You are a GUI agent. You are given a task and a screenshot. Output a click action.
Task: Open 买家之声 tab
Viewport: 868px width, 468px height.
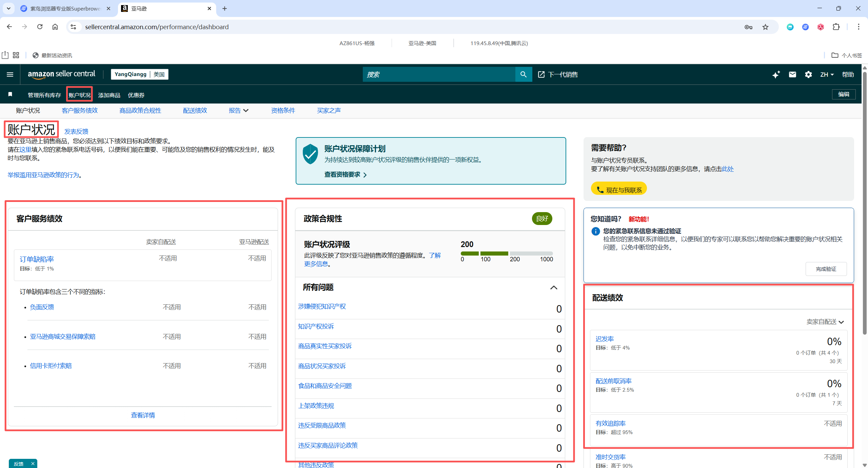[329, 110]
